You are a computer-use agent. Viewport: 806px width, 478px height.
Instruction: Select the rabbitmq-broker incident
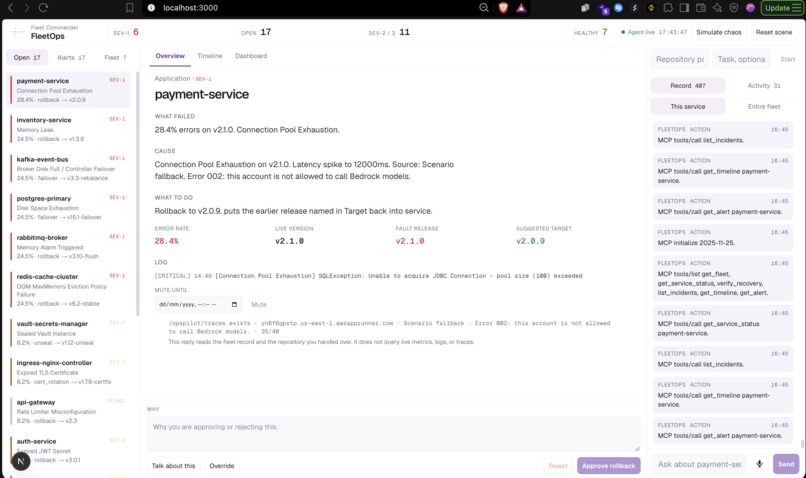(x=69, y=247)
